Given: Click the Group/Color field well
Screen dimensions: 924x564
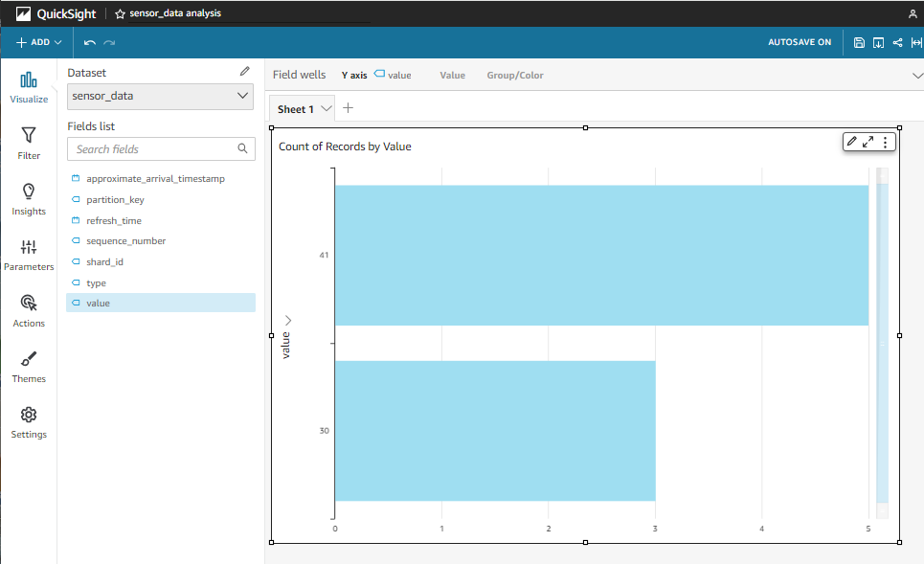Looking at the screenshot, I should point(515,76).
